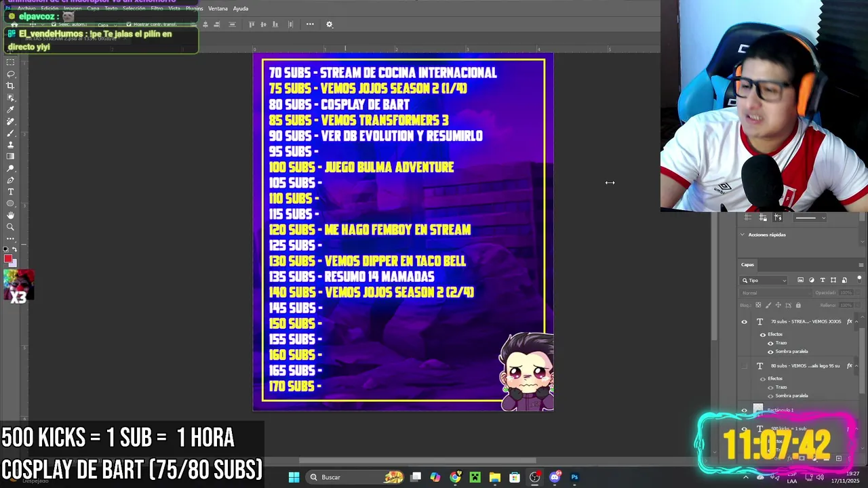Open the blend mode Normal dropdown
Image resolution: width=868 pixels, height=488 pixels.
[x=775, y=293]
